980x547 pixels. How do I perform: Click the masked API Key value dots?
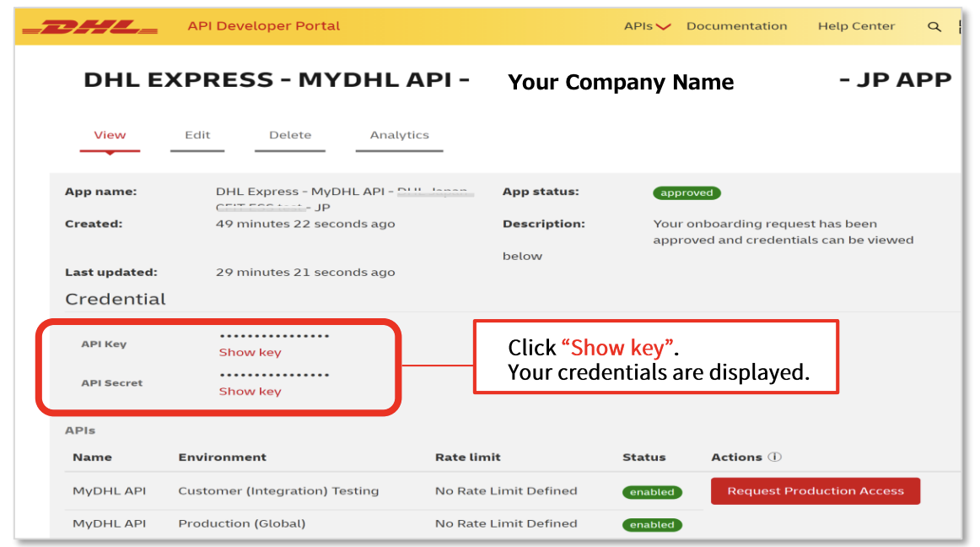[x=274, y=336]
